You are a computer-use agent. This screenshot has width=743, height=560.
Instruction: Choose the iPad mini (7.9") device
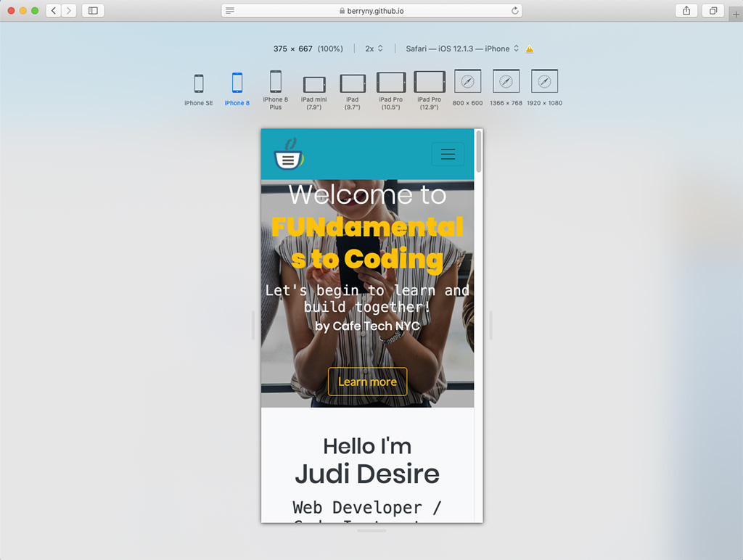point(314,84)
